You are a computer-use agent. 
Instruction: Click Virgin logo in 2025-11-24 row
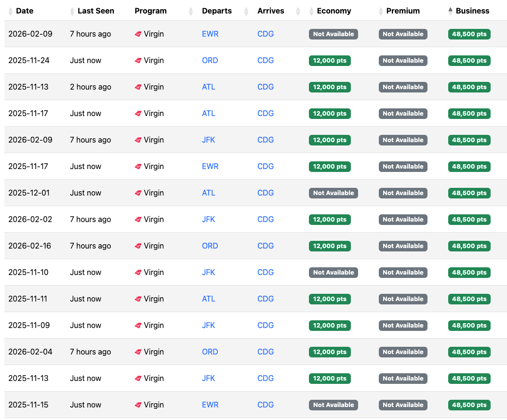(138, 60)
